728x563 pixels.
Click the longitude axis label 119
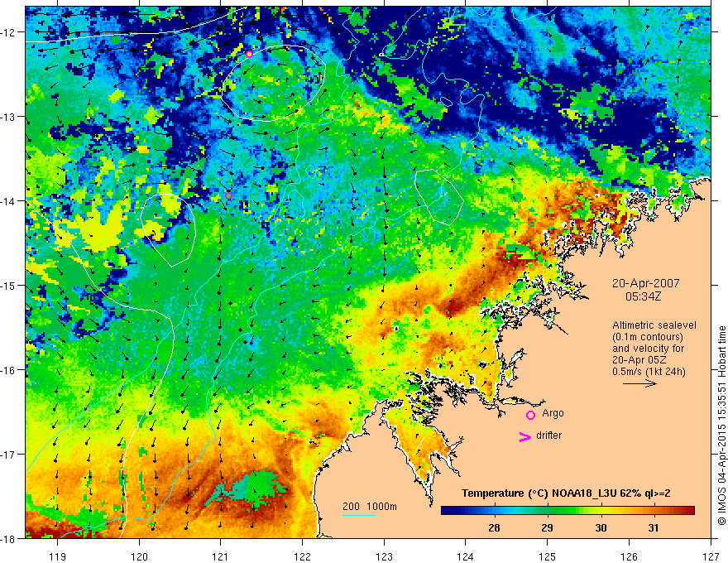(x=58, y=556)
